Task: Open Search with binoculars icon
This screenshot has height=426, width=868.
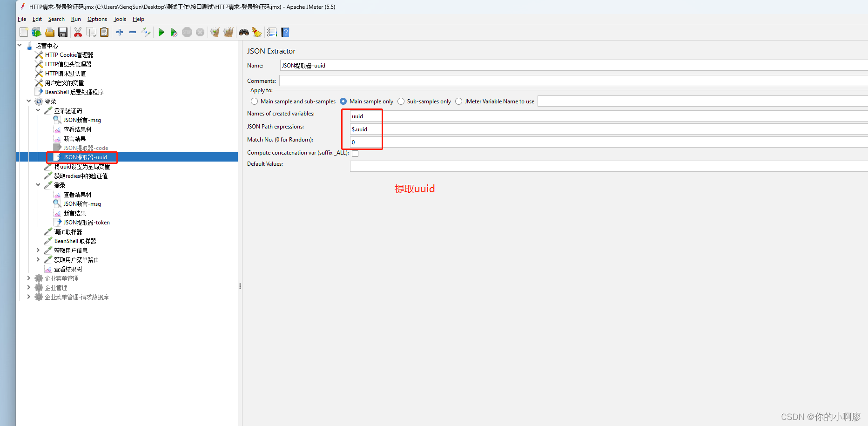Action: click(244, 32)
